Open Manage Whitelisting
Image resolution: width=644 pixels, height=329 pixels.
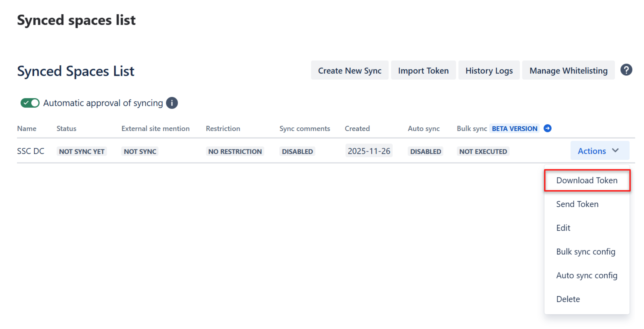[568, 70]
